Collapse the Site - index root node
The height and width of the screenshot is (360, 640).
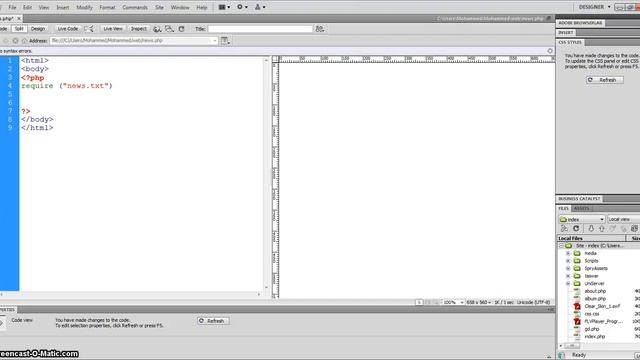[561, 246]
